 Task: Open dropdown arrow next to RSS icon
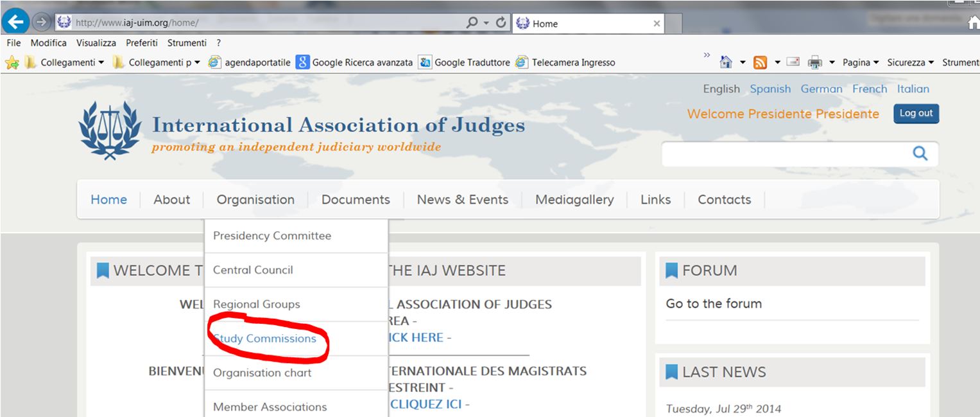(x=777, y=62)
